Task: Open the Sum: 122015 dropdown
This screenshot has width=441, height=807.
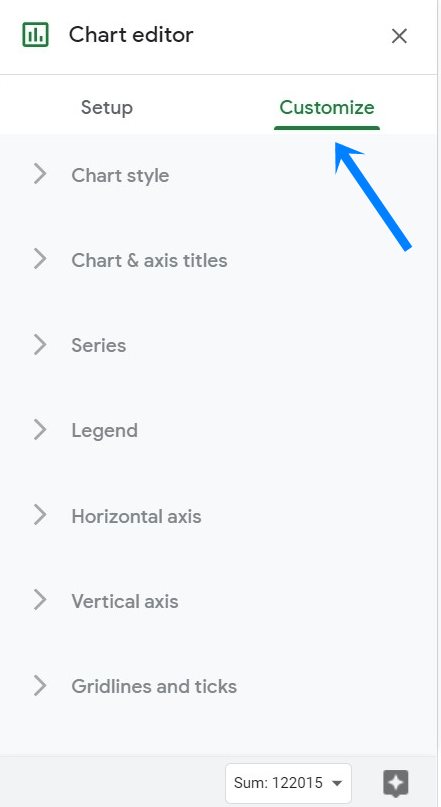Action: [x=288, y=783]
